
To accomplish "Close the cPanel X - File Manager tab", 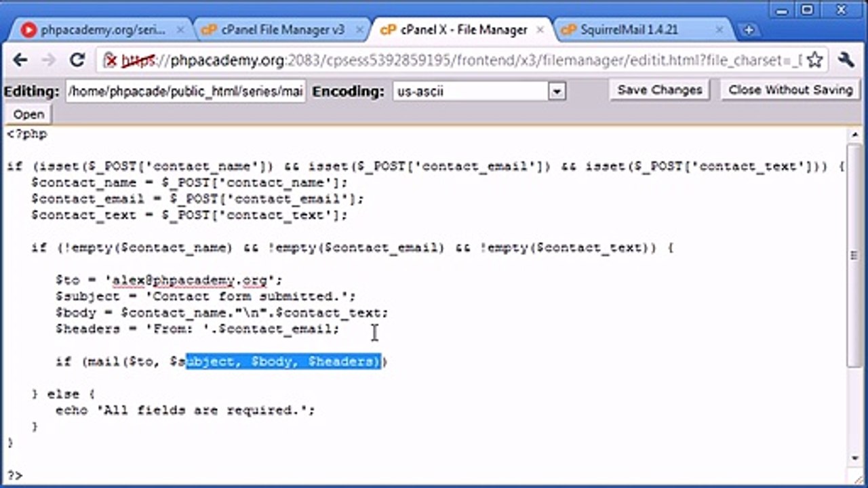I will (x=540, y=30).
